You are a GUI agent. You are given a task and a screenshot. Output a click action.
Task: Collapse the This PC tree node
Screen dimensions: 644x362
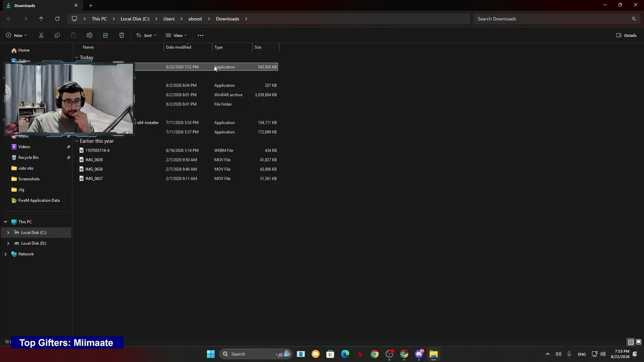coord(6,222)
